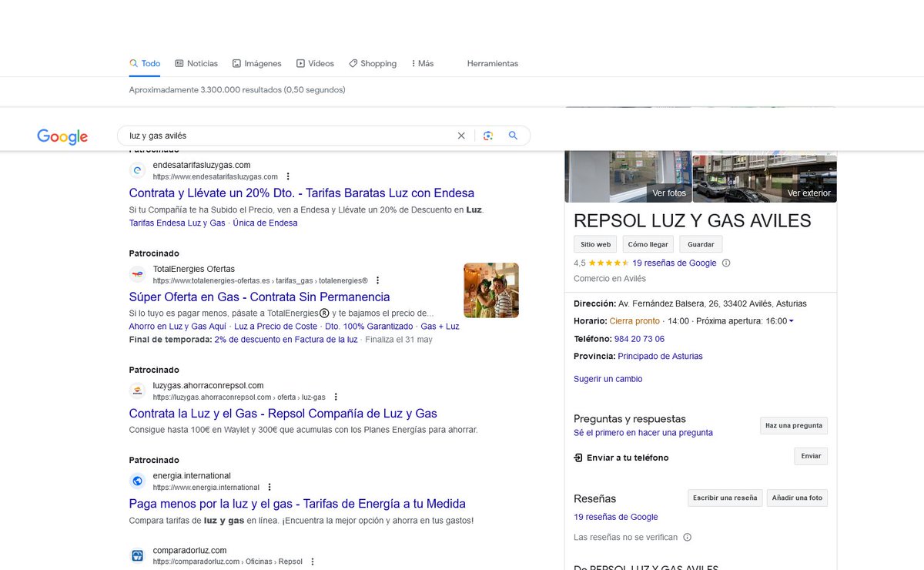This screenshot has height=570, width=924.
Task: Open the three-dot menu beside comparadorluz.com
Action: tap(312, 562)
